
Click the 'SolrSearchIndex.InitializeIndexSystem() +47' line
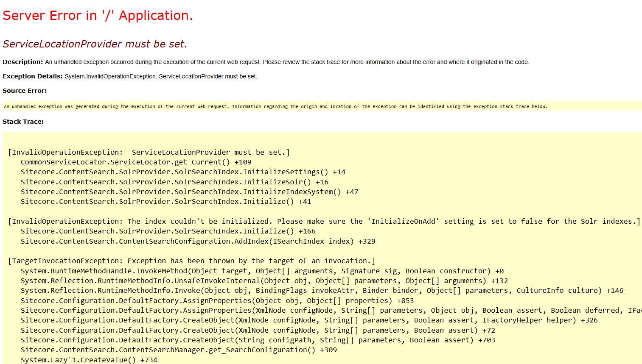coord(189,192)
